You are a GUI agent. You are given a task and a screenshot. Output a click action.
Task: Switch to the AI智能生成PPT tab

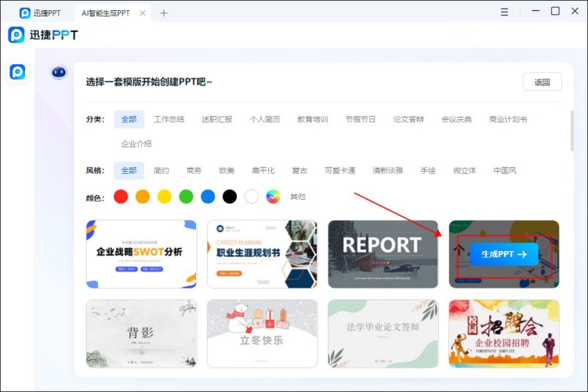[x=106, y=13]
